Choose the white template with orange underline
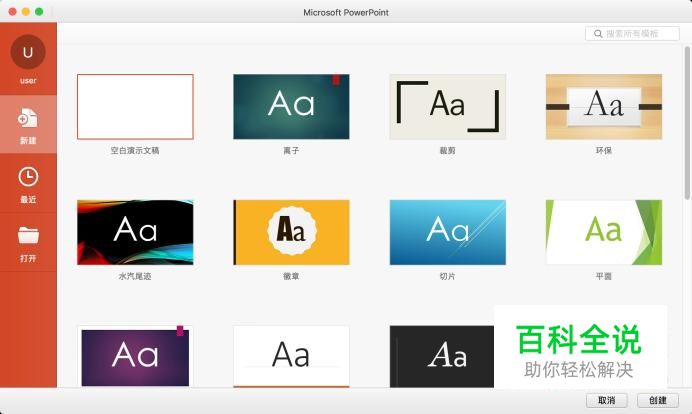The width and height of the screenshot is (692, 414). pos(291,357)
